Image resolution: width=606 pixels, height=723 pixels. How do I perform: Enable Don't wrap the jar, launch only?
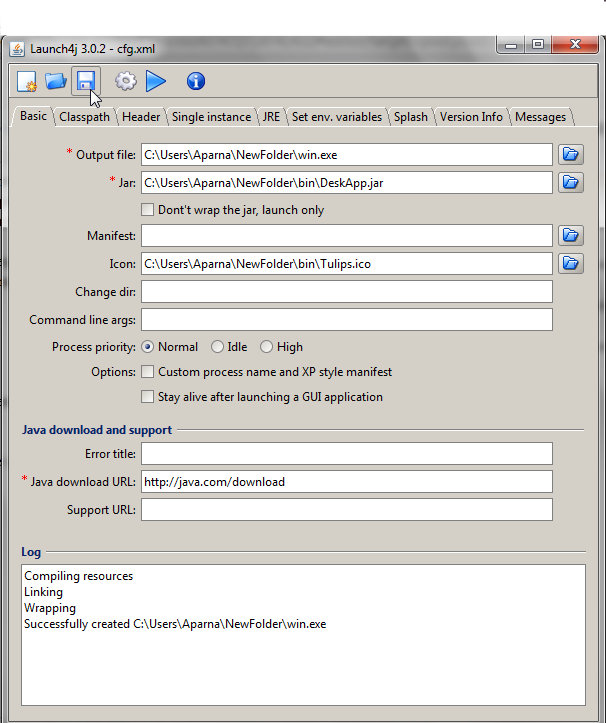pos(147,210)
